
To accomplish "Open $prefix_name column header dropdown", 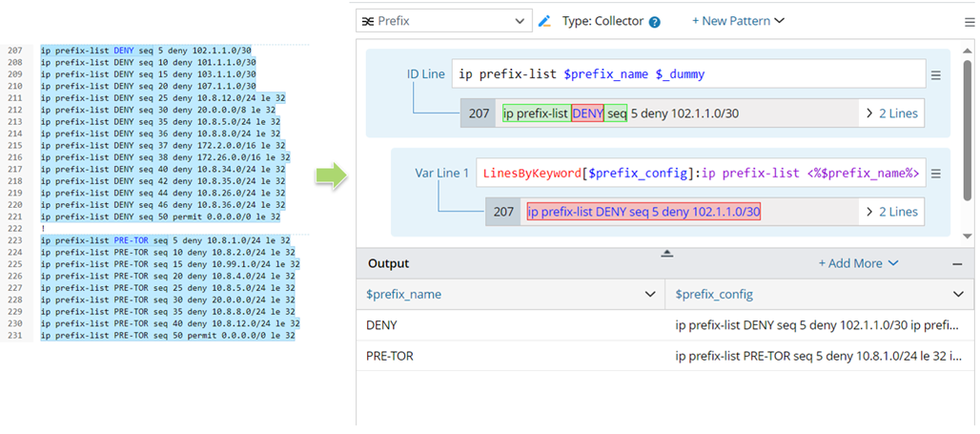I will (650, 295).
